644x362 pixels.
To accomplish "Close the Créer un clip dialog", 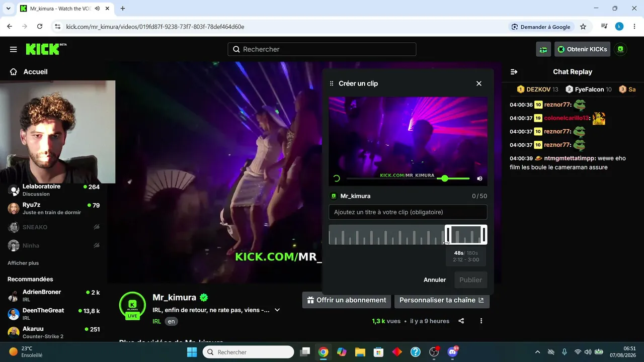I will pos(479,83).
